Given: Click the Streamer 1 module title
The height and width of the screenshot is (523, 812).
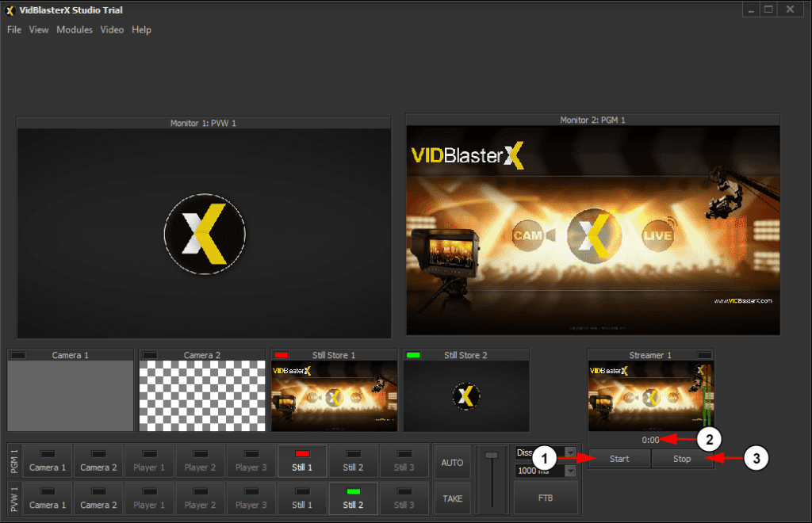Looking at the screenshot, I should click(x=650, y=355).
